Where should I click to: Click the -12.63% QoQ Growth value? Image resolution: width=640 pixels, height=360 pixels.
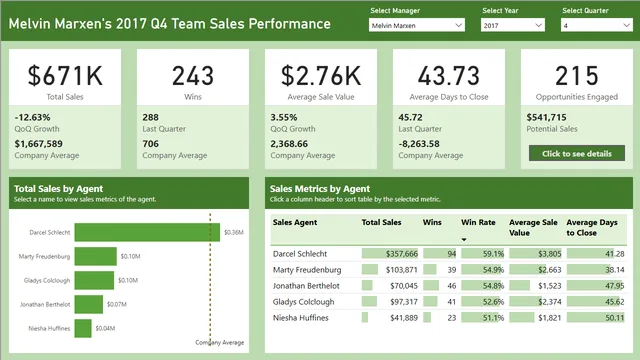32,118
